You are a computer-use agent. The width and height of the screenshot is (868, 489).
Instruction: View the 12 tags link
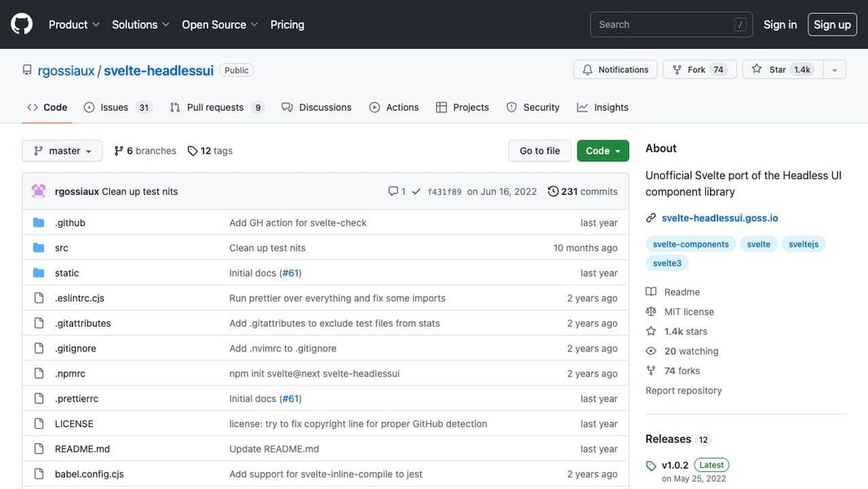[x=210, y=151]
